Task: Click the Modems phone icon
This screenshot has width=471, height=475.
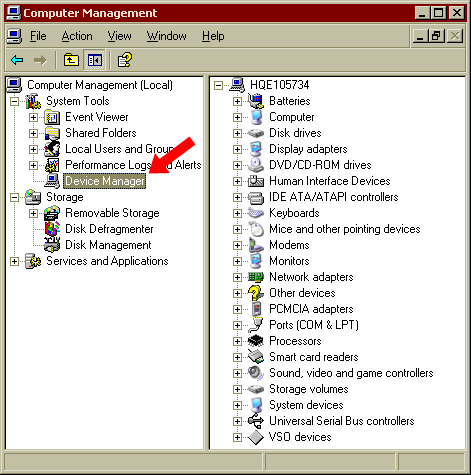Action: click(x=256, y=245)
